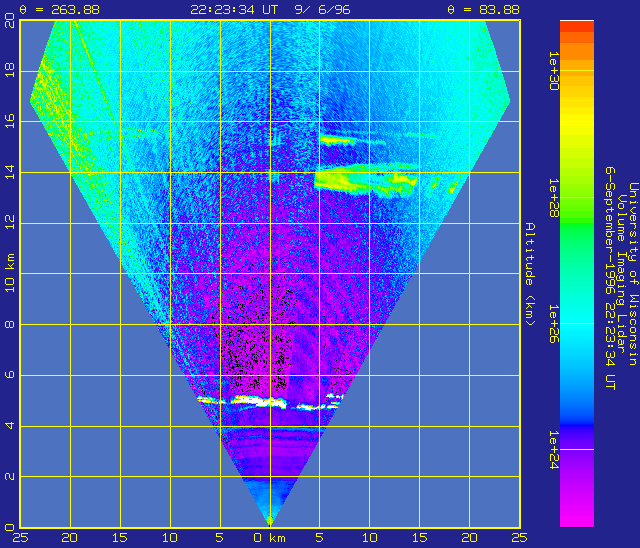Image resolution: width=640 pixels, height=548 pixels.
Task: Click the 6 tick on altitude axis
Action: [x=10, y=375]
